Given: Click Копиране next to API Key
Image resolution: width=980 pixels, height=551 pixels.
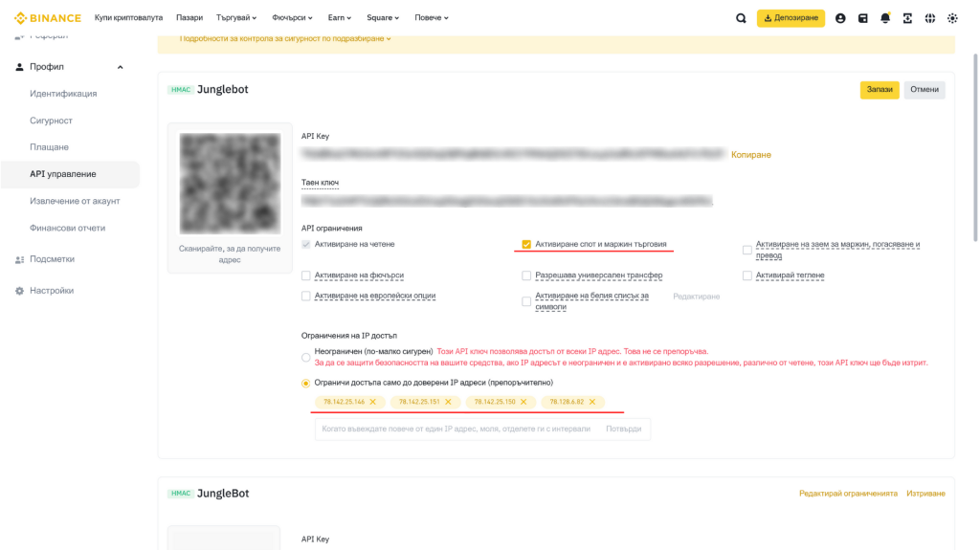Looking at the screenshot, I should click(x=750, y=155).
